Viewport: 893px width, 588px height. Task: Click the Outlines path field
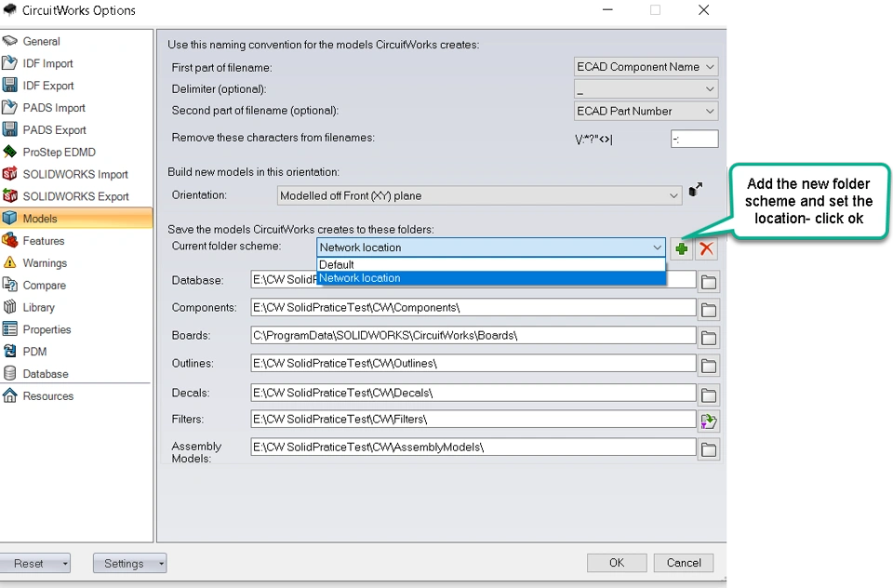pos(473,364)
